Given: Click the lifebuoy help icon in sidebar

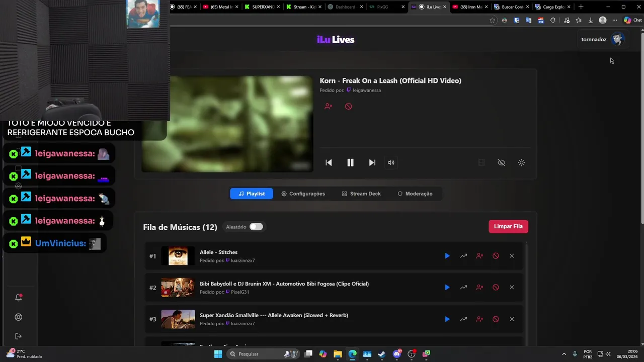Looking at the screenshot, I should click(x=19, y=317).
